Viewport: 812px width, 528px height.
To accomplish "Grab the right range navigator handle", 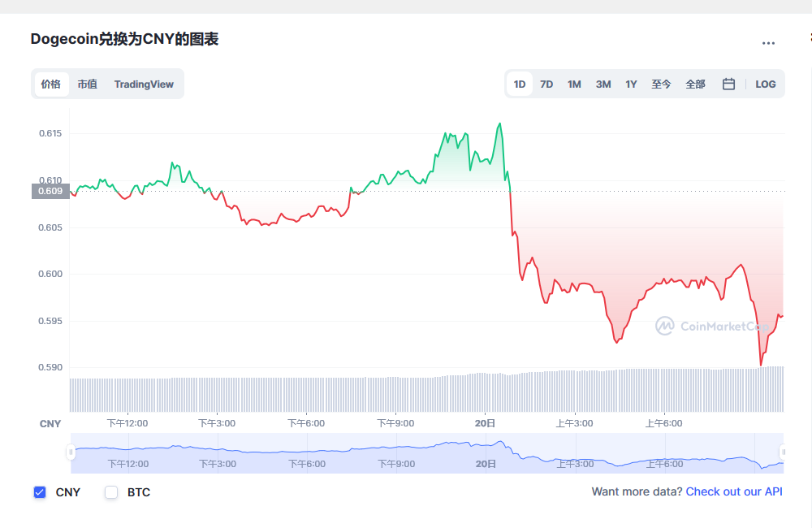I will click(783, 452).
